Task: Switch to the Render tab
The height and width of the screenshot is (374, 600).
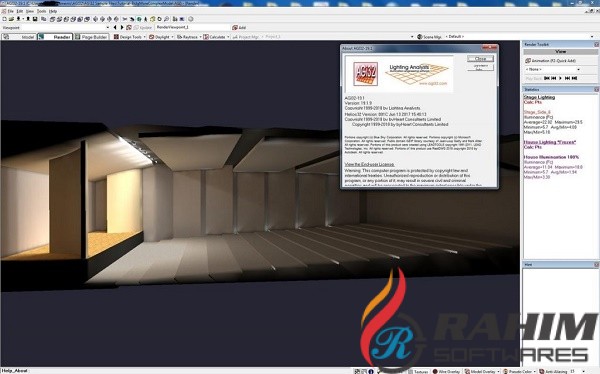Action: coord(55,37)
